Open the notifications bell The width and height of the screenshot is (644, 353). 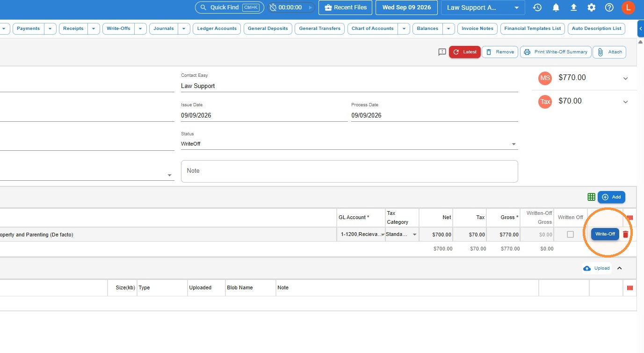[x=556, y=7]
